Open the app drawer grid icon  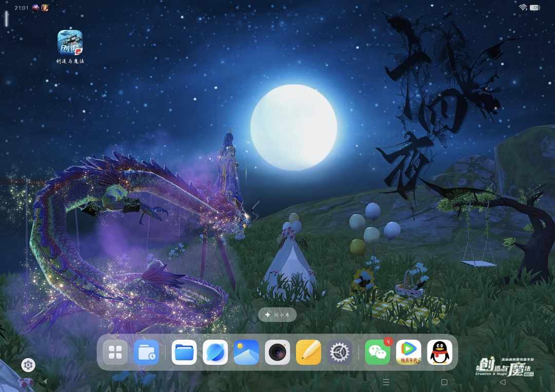pyautogui.click(x=115, y=352)
